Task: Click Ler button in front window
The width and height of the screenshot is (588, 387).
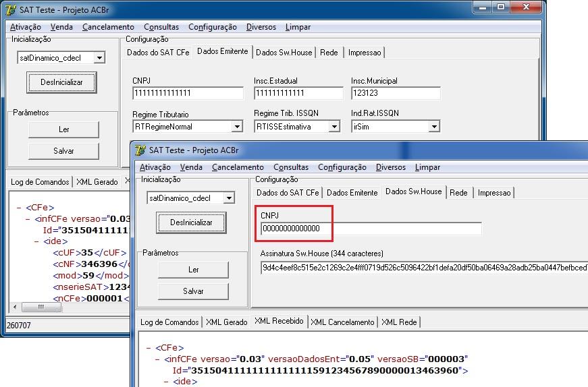Action: click(x=193, y=270)
